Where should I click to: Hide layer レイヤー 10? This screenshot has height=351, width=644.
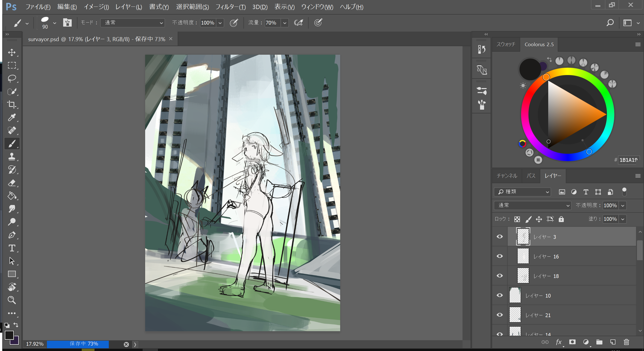tap(500, 295)
